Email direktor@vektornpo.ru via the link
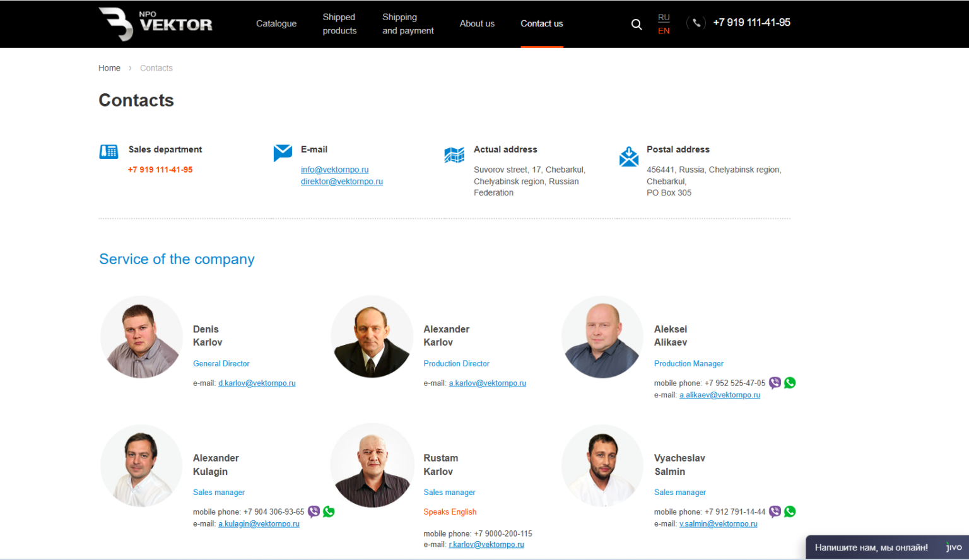Screen dimensions: 969x560 (341, 182)
